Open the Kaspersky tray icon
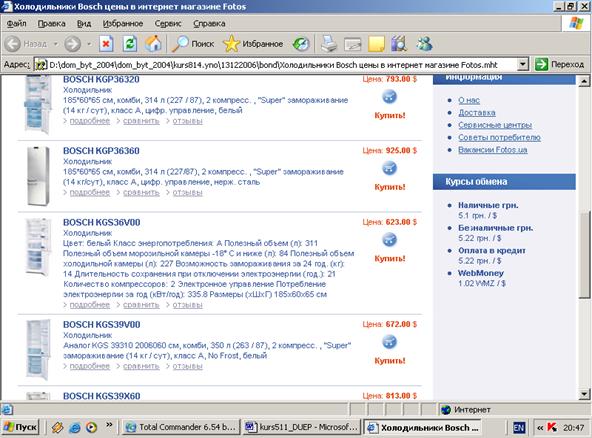The width and height of the screenshot is (592, 438). (x=552, y=427)
